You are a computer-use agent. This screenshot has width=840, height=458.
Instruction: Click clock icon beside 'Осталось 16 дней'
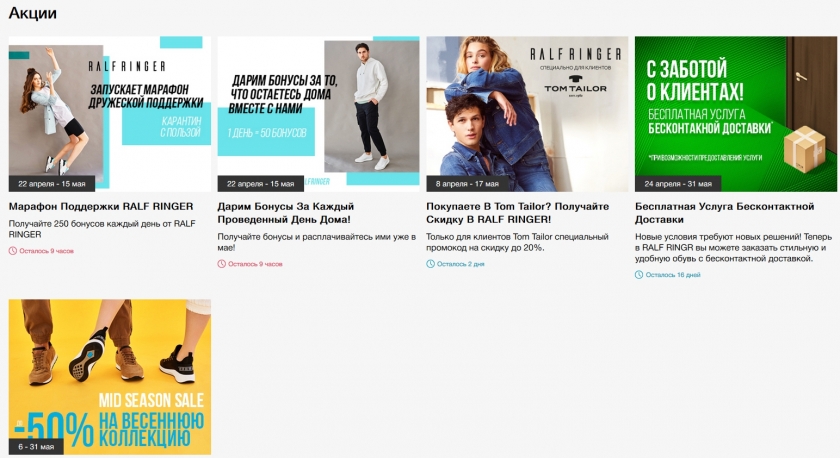[x=639, y=274]
